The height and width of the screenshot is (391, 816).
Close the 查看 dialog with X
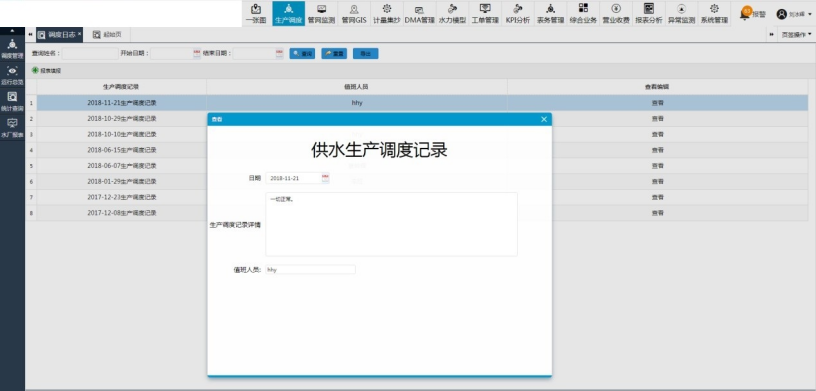click(x=544, y=119)
